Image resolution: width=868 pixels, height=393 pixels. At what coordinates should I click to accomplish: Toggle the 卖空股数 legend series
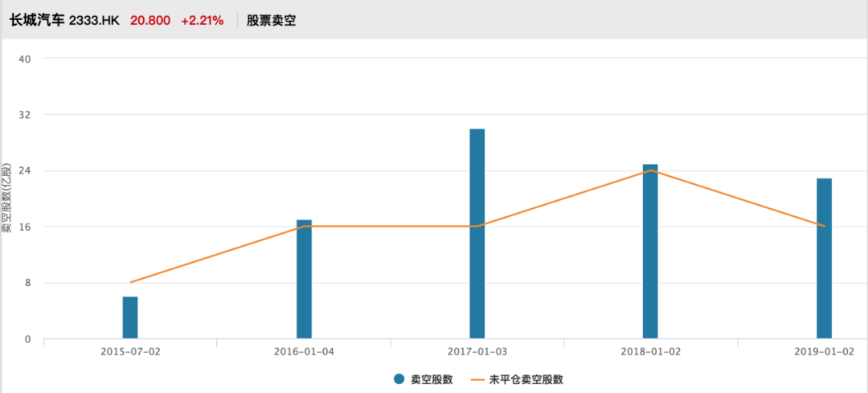point(424,379)
